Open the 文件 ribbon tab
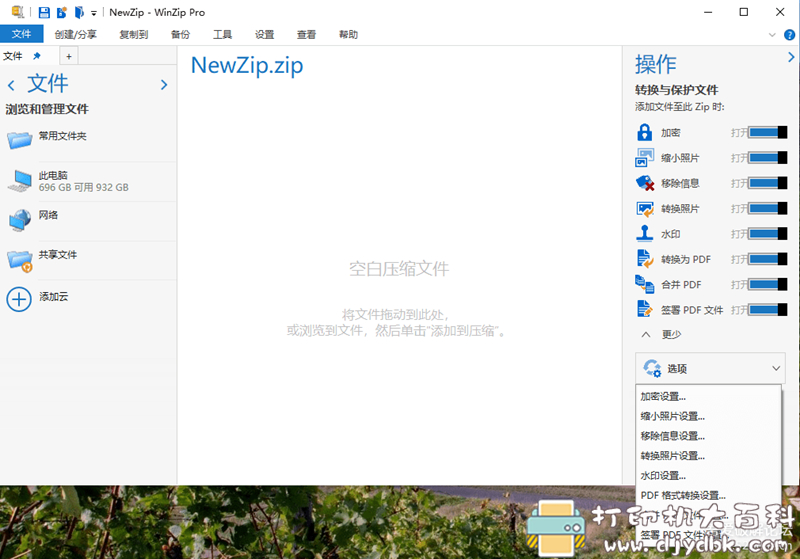Viewport: 800px width, 559px height. [21, 34]
